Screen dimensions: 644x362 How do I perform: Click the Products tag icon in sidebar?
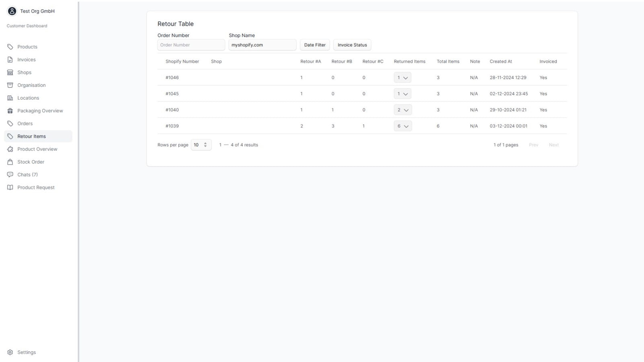point(10,47)
